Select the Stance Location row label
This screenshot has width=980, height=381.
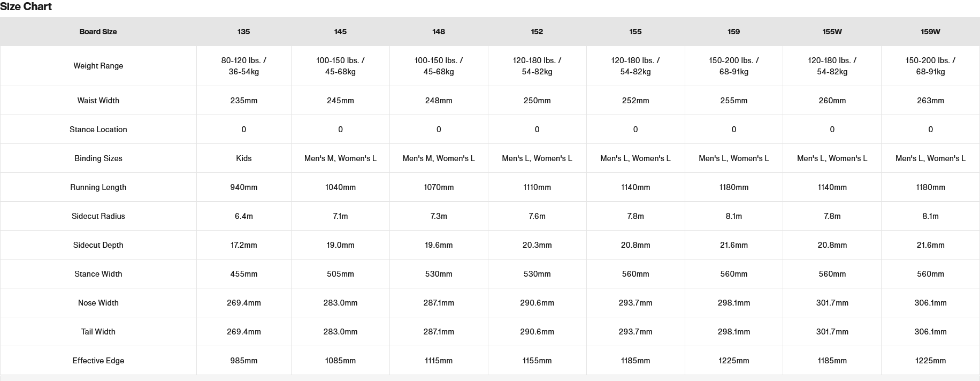98,129
